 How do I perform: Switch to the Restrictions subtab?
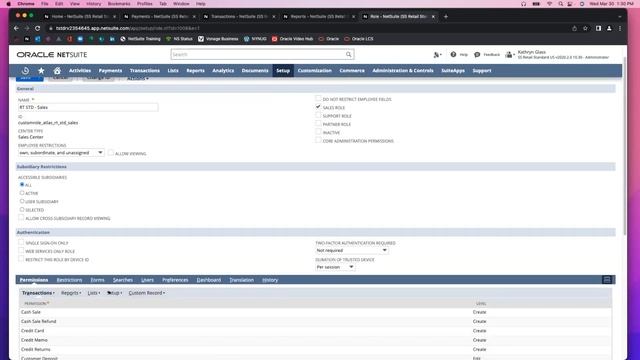[69, 280]
